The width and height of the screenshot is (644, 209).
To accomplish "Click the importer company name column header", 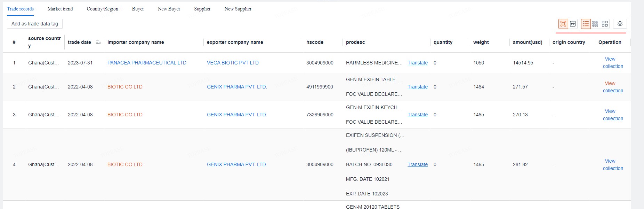I will 136,42.
